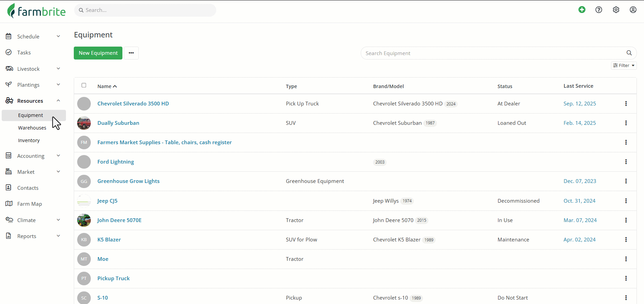Image resolution: width=644 pixels, height=304 pixels.
Task: Open the Feb. 14, 2025 last service link
Action: (580, 123)
